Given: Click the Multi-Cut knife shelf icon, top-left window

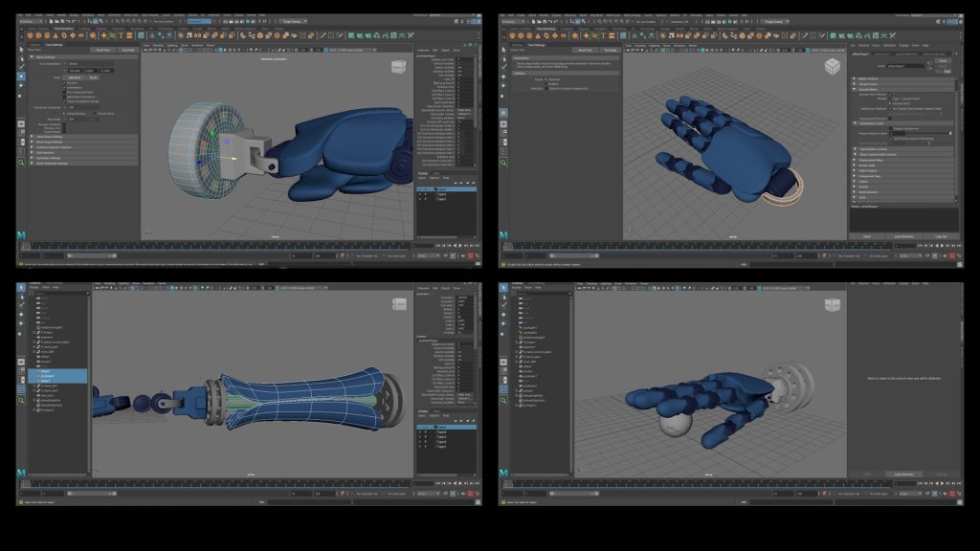Looking at the screenshot, I should 323,35.
